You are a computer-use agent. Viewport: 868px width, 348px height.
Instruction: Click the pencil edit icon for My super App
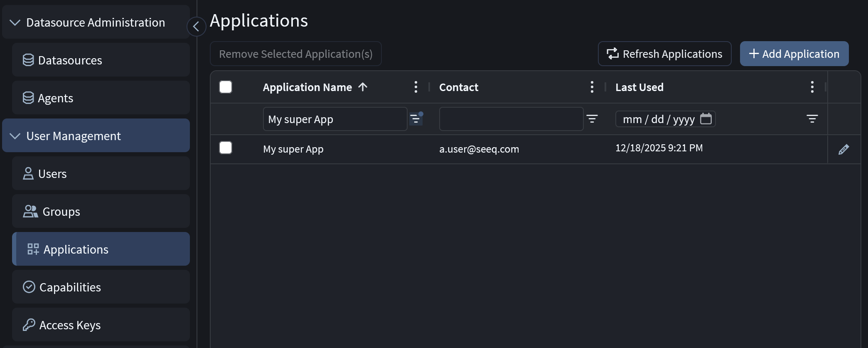(843, 149)
